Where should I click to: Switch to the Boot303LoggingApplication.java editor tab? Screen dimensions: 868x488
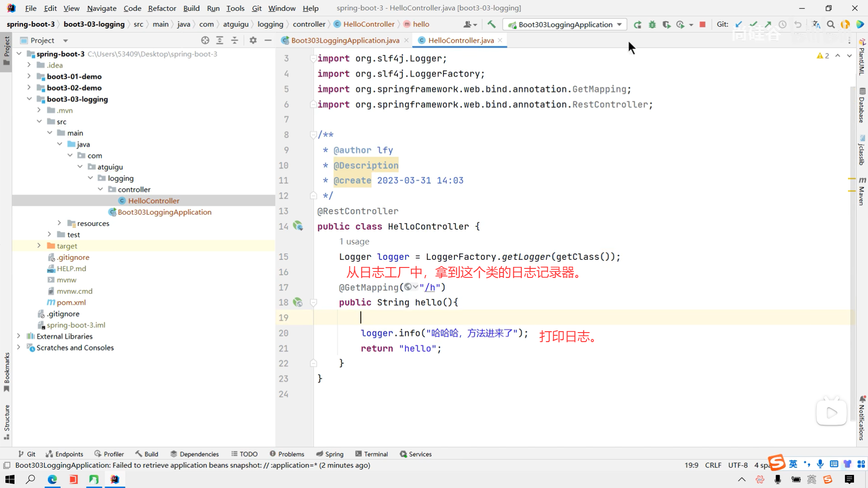[345, 40]
